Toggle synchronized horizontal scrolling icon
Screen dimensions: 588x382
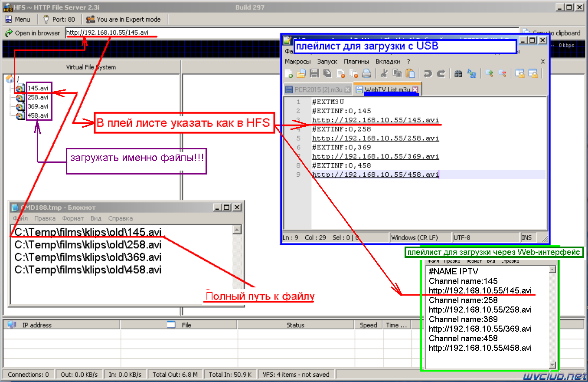[532, 74]
